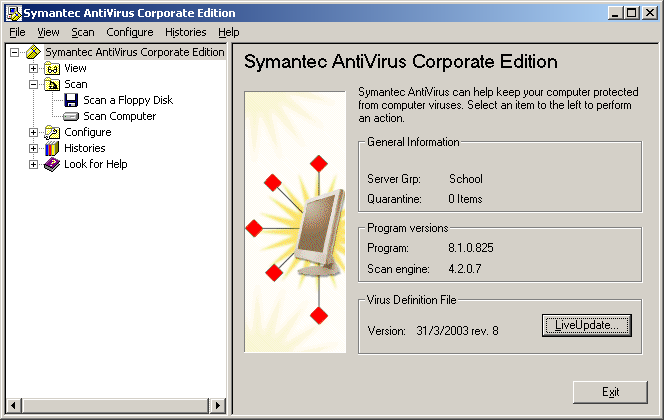Open the View menu
The image size is (664, 420).
tap(48, 32)
